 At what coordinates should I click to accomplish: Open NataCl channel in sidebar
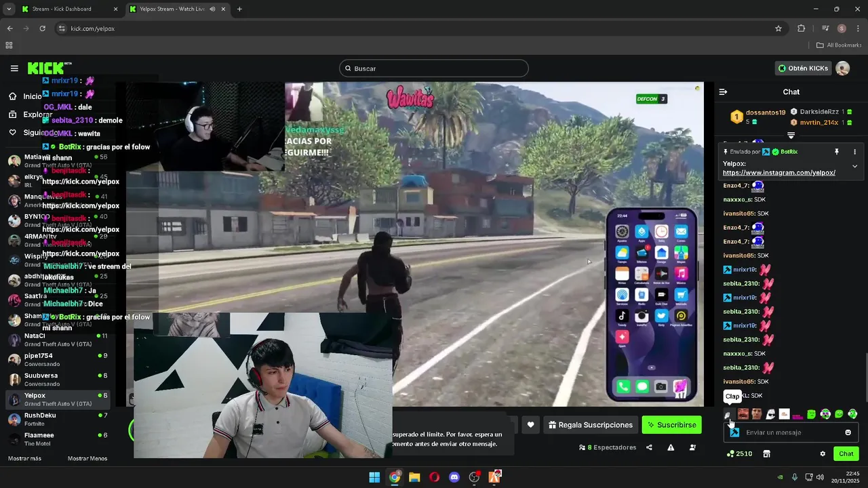click(58, 340)
